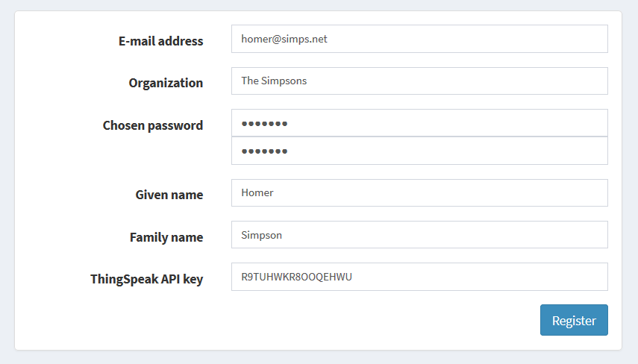Click the Family name text field
638x364 pixels.
tap(419, 235)
